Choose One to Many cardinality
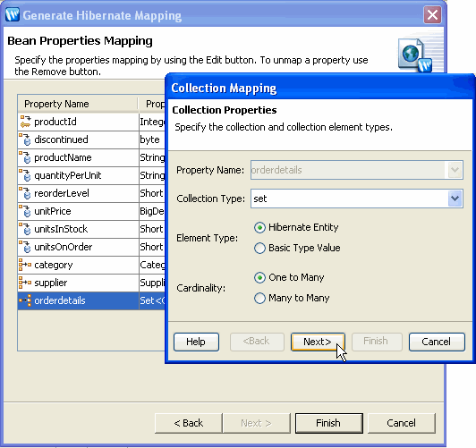 tap(259, 277)
